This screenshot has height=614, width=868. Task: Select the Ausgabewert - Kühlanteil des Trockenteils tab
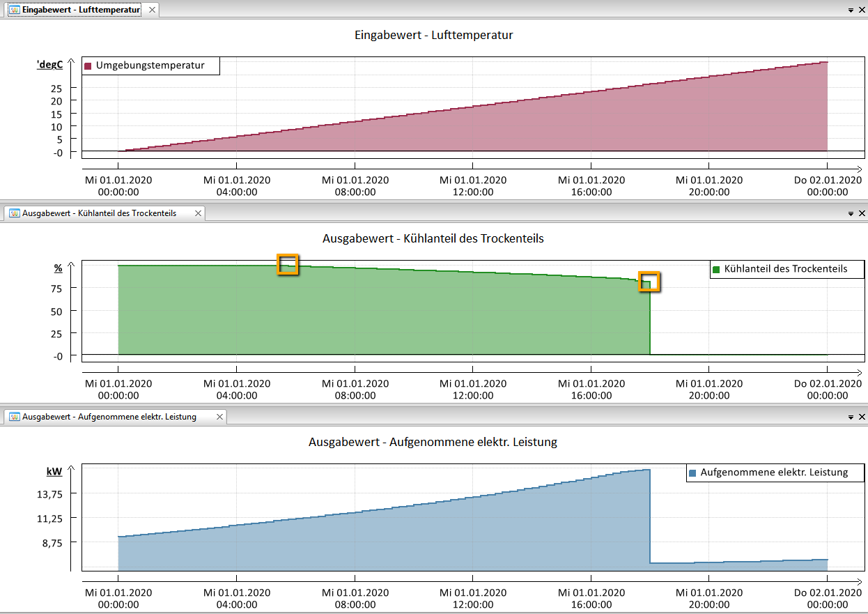tap(105, 213)
